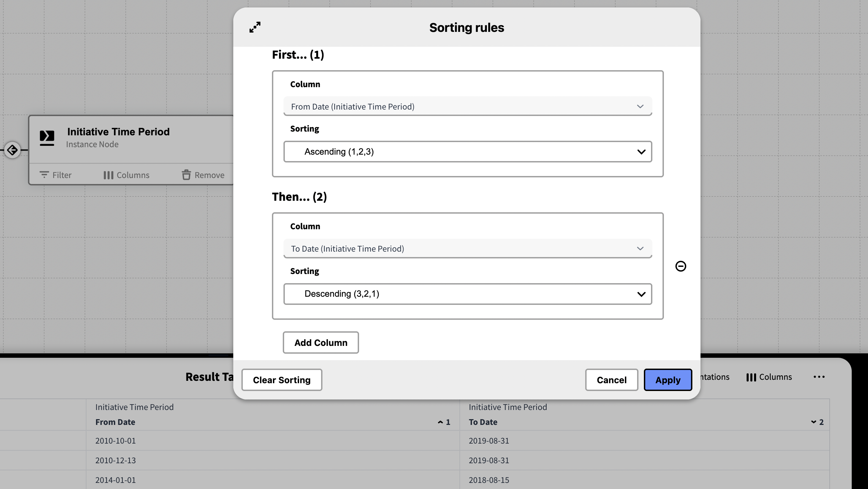Open the From Date column dropdown
This screenshot has width=868, height=489.
click(x=467, y=106)
